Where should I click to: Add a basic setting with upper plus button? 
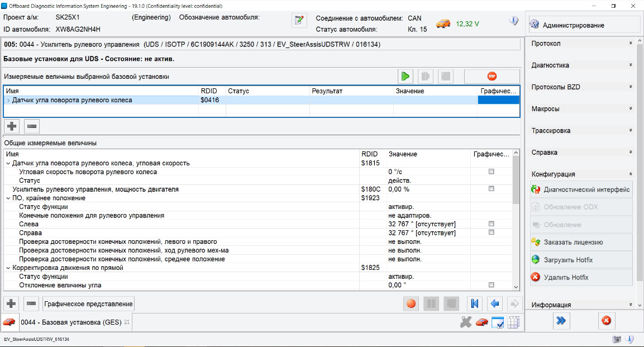(x=12, y=126)
